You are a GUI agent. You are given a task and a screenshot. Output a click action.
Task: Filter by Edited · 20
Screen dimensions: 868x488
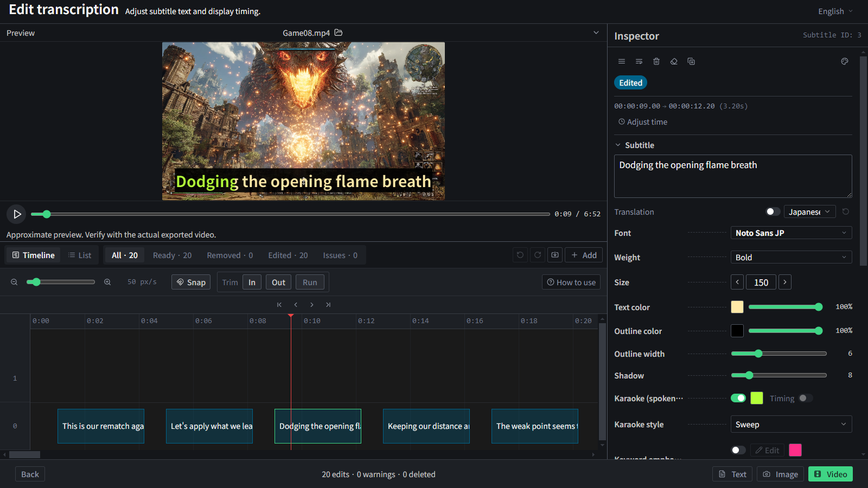click(x=288, y=255)
